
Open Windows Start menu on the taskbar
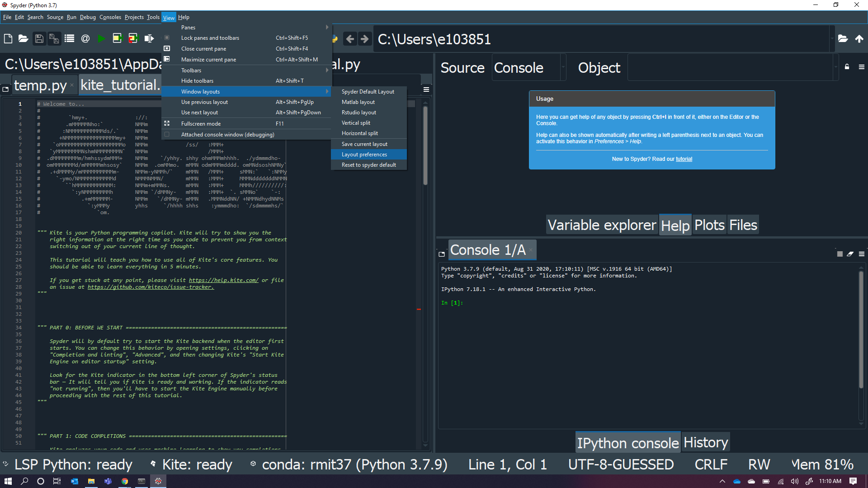(x=8, y=481)
